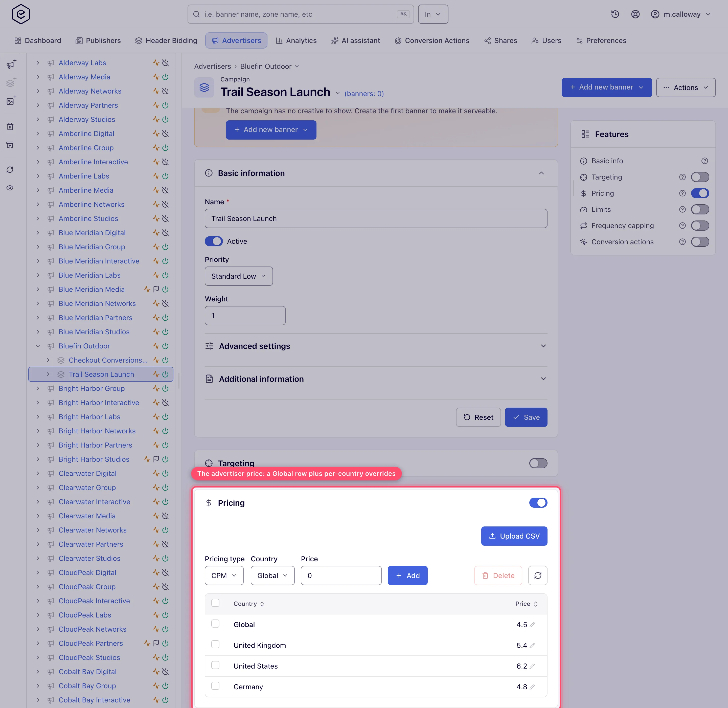Screen dimensions: 728x708
Task: Open the CPM pricing type dropdown
Action: pyautogui.click(x=224, y=576)
